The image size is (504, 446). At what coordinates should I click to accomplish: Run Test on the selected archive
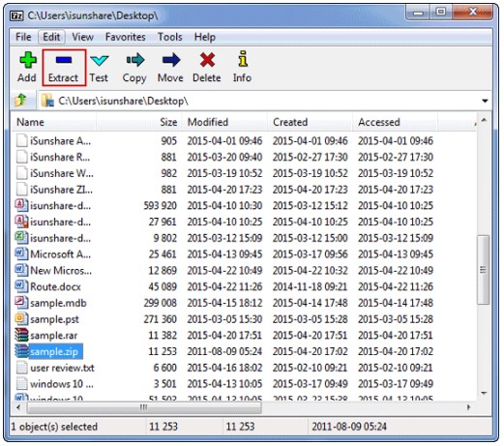pyautogui.click(x=99, y=61)
